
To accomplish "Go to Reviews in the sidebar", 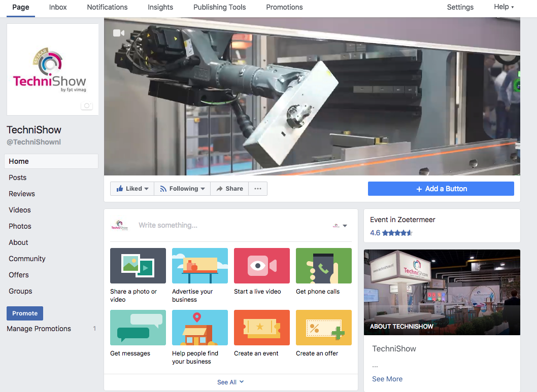I will click(x=22, y=194).
